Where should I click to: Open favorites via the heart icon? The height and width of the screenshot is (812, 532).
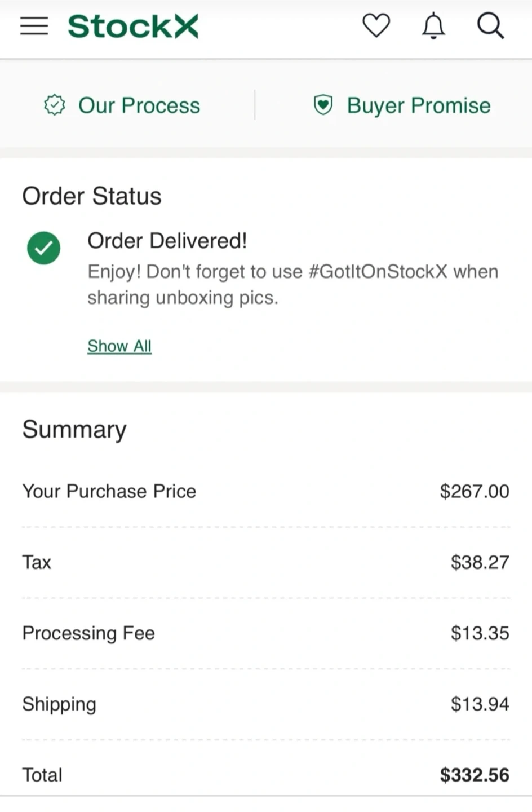376,26
